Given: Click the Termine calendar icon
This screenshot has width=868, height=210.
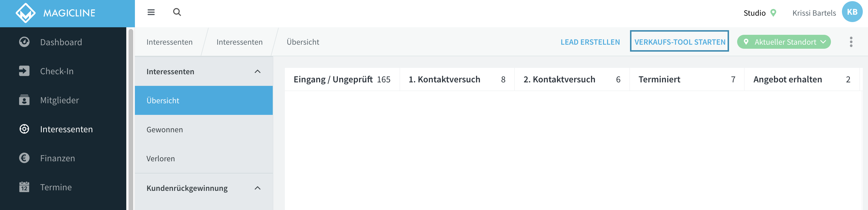Looking at the screenshot, I should click(x=24, y=187).
